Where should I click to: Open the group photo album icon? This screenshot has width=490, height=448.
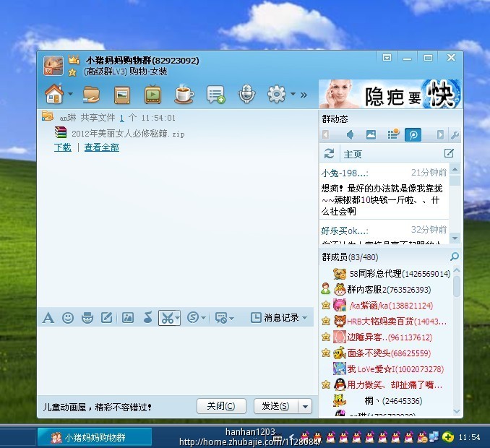122,95
